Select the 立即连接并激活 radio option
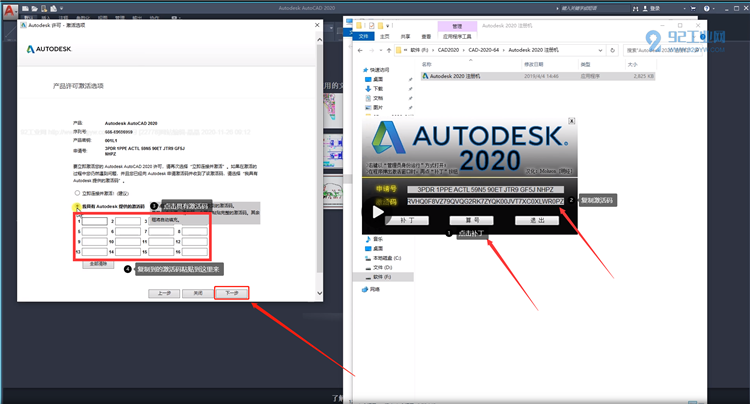The height and width of the screenshot is (404, 750). [x=77, y=193]
